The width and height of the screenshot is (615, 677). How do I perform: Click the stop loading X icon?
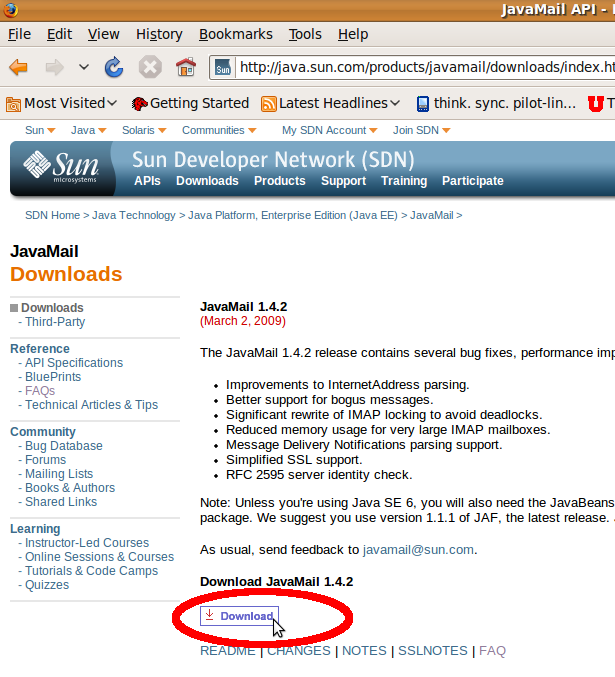point(150,67)
